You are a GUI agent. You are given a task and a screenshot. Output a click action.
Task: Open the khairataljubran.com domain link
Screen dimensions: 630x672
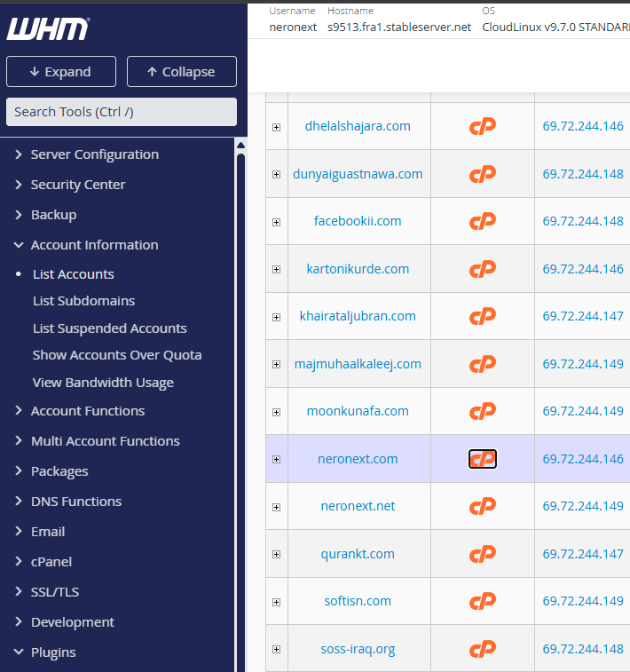pyautogui.click(x=358, y=316)
